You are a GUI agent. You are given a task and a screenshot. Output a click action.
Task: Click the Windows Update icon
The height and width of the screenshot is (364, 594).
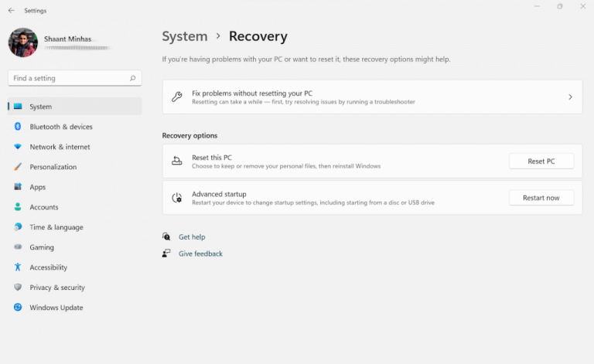pos(17,308)
